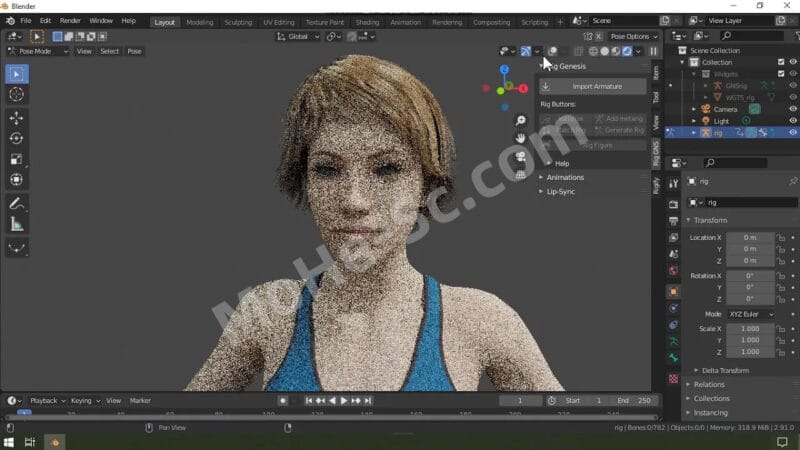Switch to the Shading workspace tab

click(367, 22)
